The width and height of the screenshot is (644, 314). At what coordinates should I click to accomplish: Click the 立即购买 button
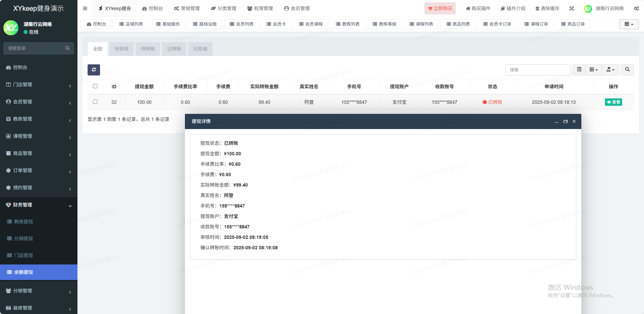tap(440, 8)
